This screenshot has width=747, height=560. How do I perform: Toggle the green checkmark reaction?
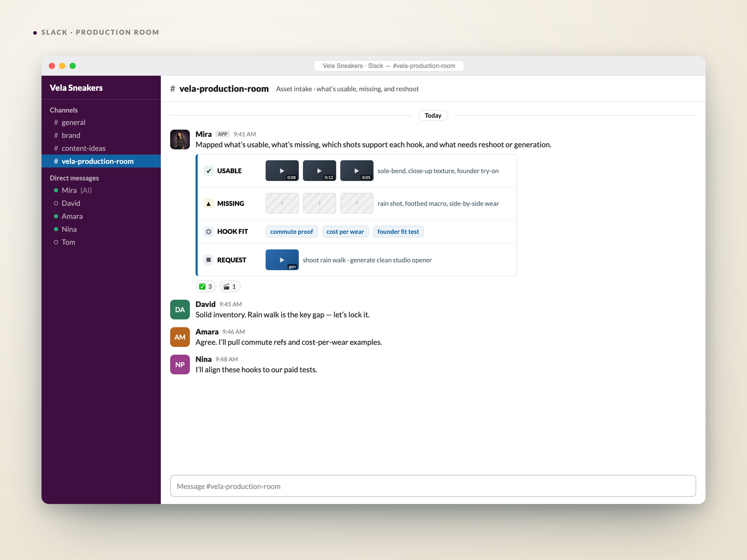206,286
